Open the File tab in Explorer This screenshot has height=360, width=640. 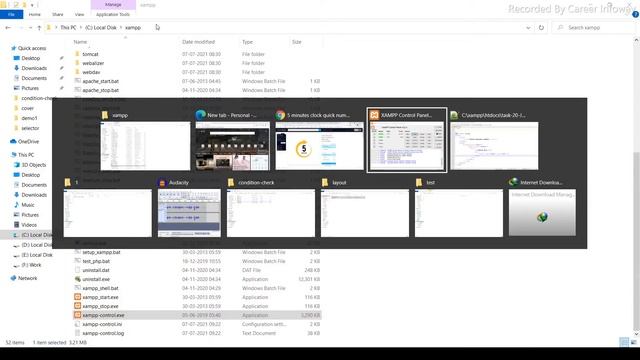pyautogui.click(x=11, y=14)
